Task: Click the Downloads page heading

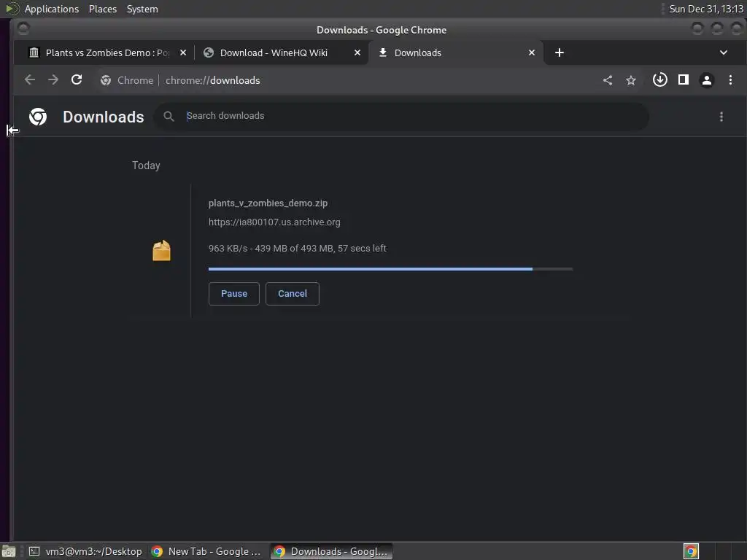Action: coord(104,117)
